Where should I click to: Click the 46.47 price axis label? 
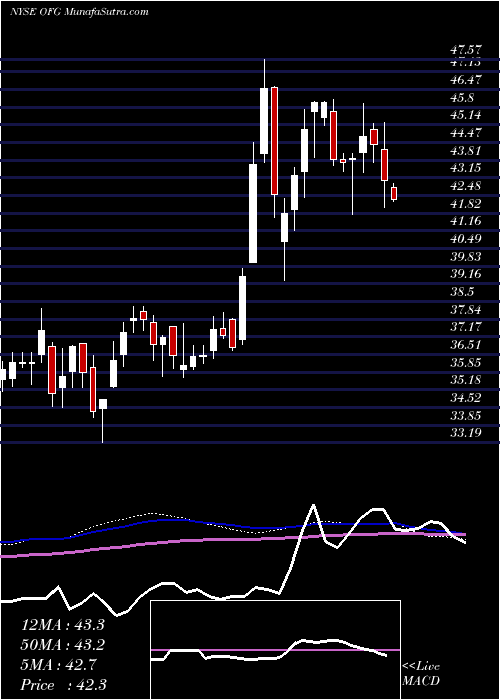click(x=466, y=80)
